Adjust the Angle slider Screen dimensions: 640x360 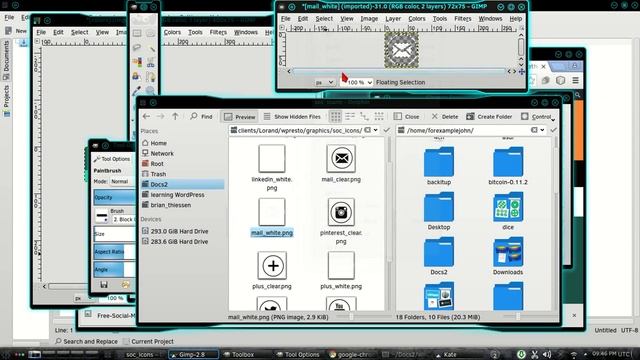114,269
